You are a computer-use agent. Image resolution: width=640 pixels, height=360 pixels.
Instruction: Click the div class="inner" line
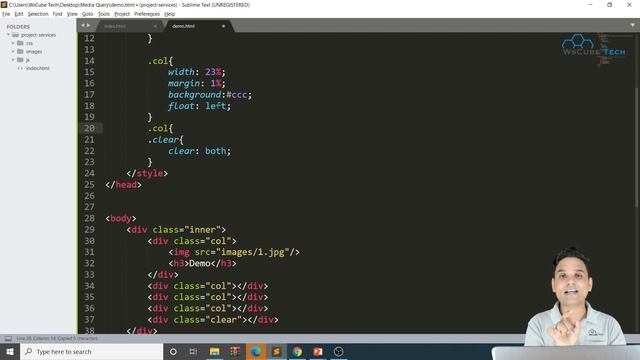[x=176, y=230]
